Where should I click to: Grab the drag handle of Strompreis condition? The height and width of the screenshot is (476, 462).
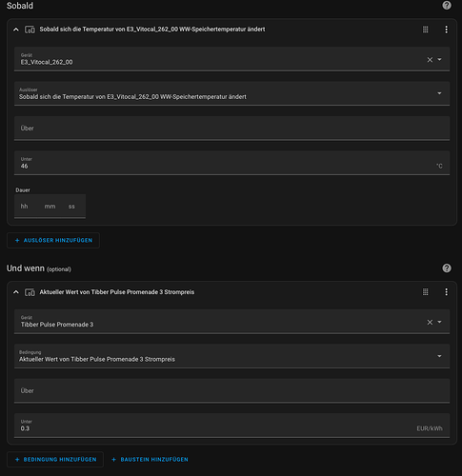tap(425, 292)
